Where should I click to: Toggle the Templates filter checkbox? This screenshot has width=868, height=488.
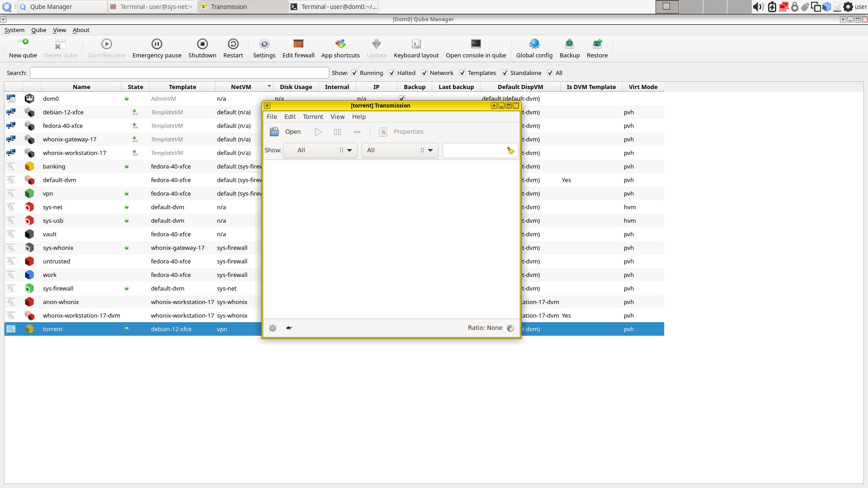[x=462, y=73]
